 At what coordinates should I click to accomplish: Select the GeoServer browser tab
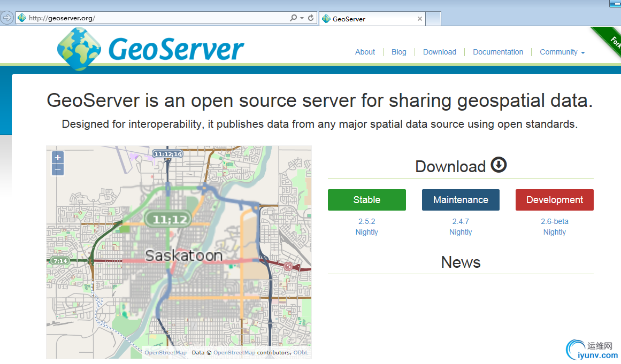tap(372, 19)
